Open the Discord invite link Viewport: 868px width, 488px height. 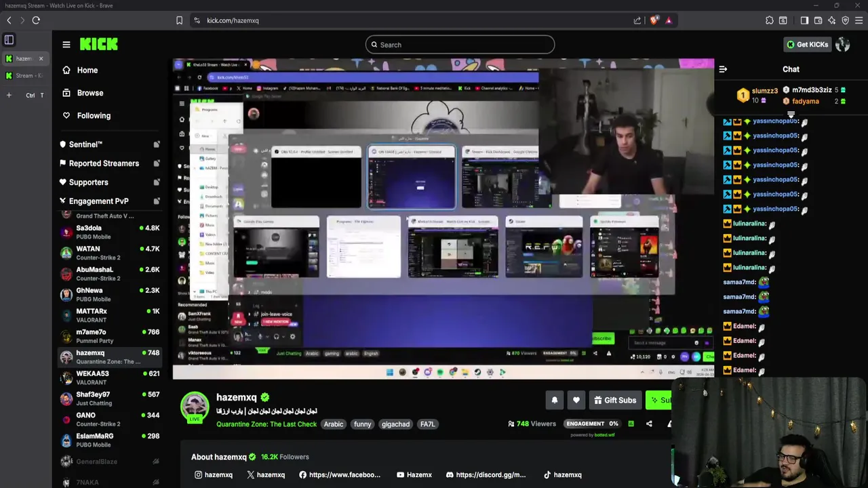pos(486,475)
